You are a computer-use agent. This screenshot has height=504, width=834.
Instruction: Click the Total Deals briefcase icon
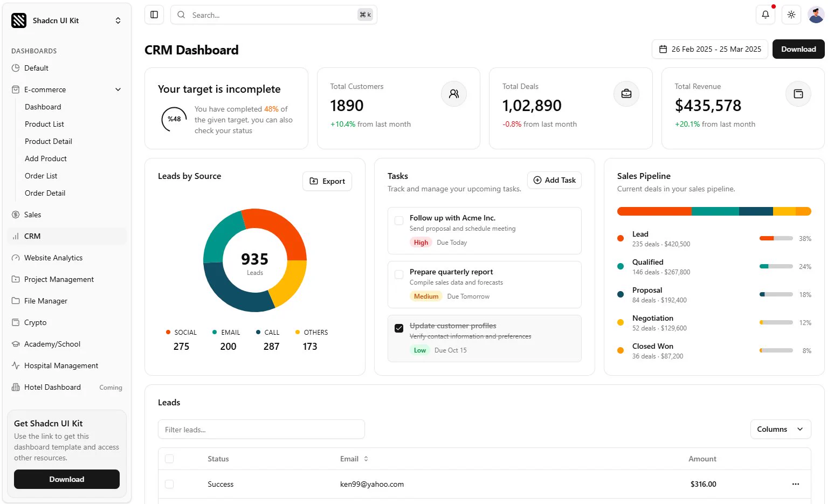[x=626, y=94]
